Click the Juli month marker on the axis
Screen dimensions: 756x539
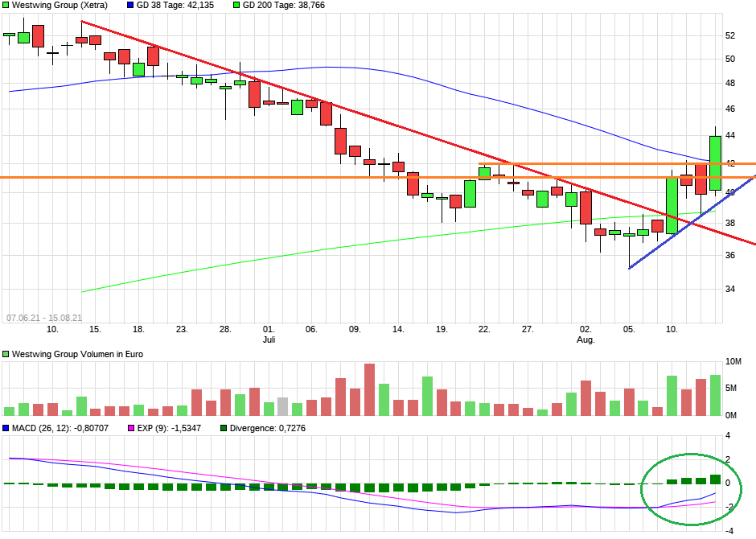(269, 340)
